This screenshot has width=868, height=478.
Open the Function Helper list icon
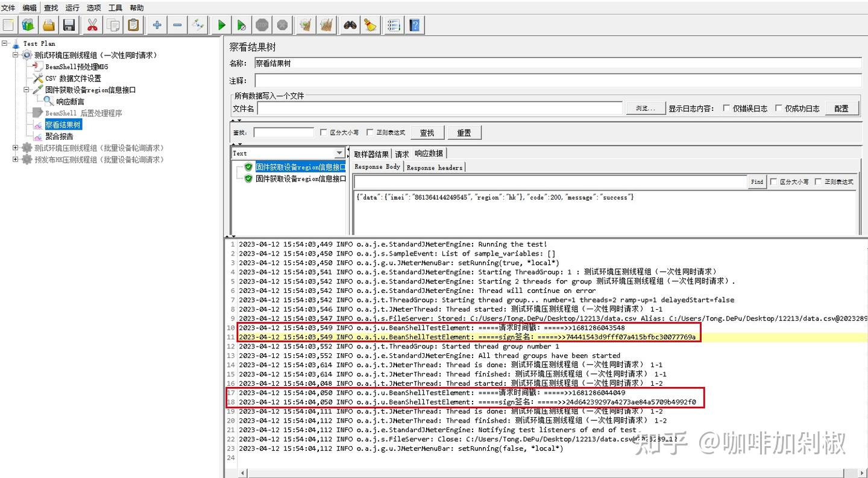(394, 25)
